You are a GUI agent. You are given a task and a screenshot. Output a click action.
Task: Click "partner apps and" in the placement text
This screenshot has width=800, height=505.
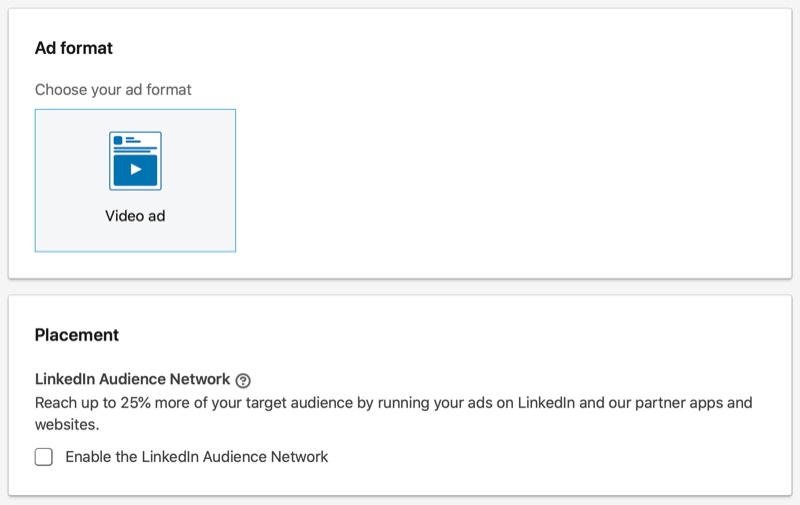pos(693,402)
